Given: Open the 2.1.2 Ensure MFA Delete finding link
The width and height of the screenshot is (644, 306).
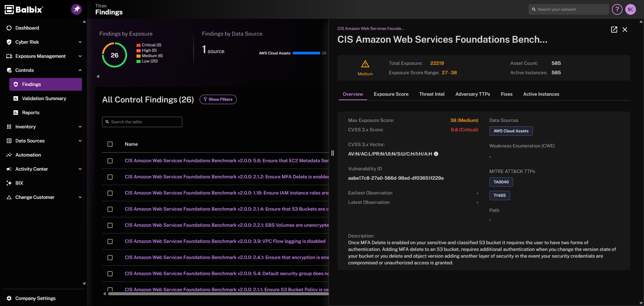Looking at the screenshot, I should pyautogui.click(x=227, y=177).
